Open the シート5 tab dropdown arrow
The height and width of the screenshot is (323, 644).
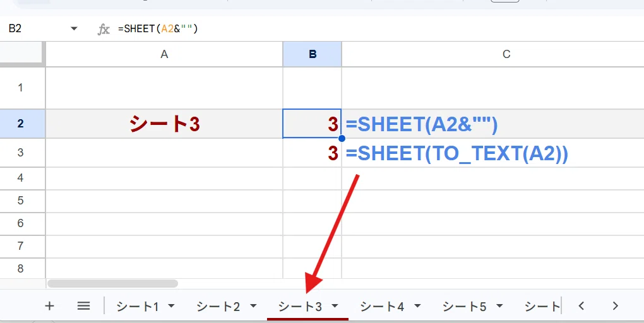pyautogui.click(x=499, y=306)
